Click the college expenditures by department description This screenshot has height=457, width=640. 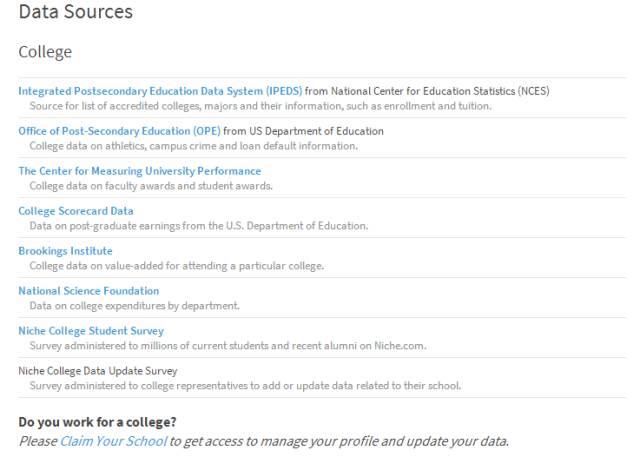(x=134, y=306)
